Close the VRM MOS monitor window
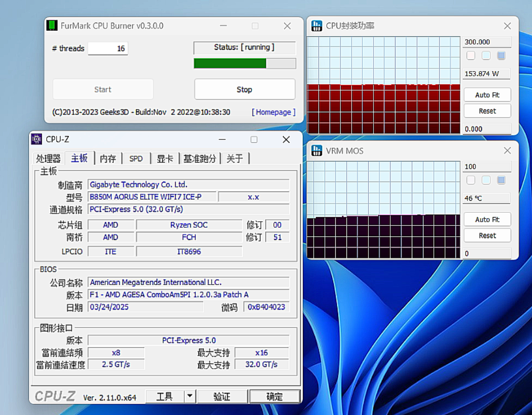 click(x=507, y=151)
